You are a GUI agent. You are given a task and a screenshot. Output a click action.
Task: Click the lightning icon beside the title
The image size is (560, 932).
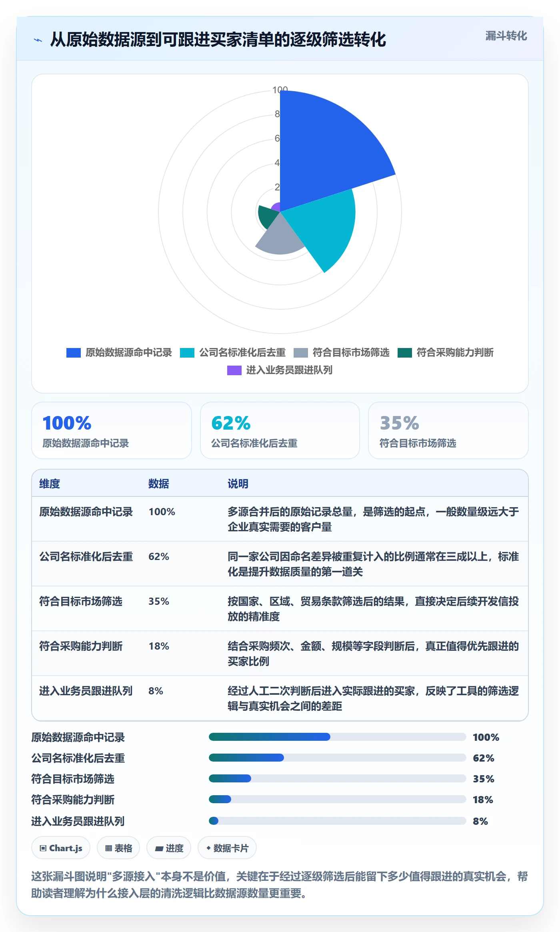[x=38, y=40]
